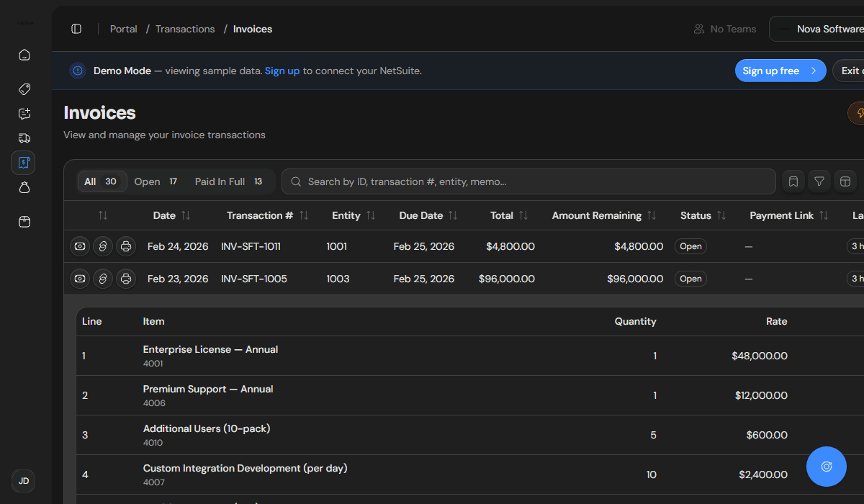864x504 pixels.
Task: Select the All 30 filter tab
Action: [102, 181]
